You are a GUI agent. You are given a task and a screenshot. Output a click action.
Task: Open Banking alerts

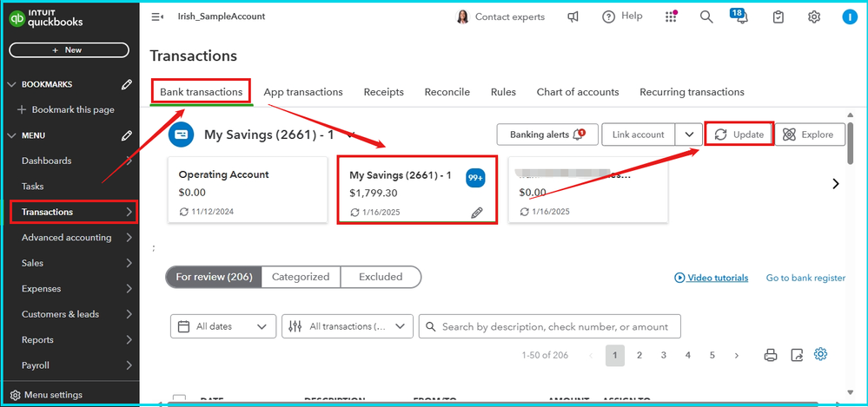547,135
